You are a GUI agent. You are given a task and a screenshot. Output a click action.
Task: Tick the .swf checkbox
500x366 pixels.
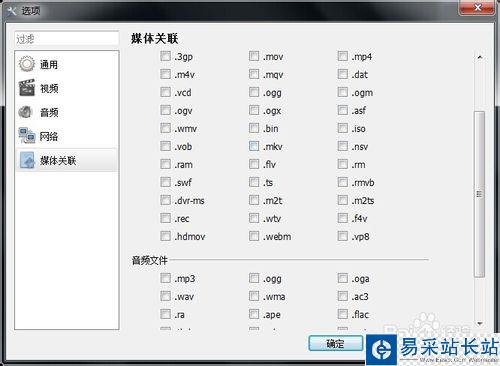pos(165,182)
